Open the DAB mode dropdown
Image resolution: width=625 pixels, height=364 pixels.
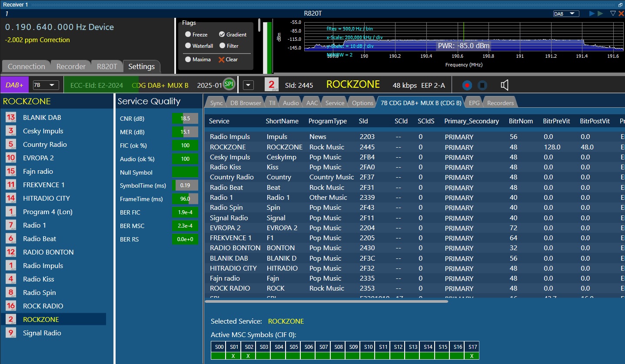click(x=566, y=13)
